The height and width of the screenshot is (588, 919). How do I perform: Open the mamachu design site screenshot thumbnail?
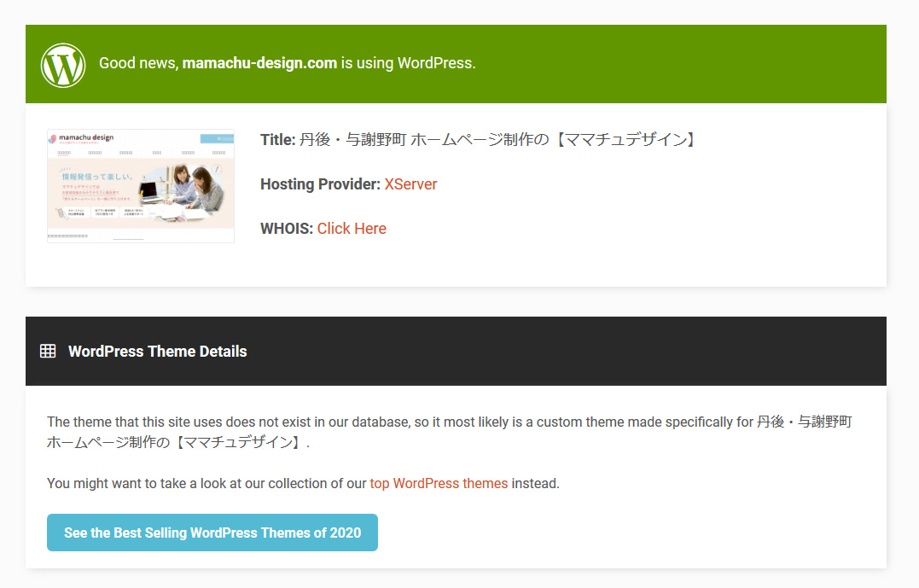pos(141,186)
